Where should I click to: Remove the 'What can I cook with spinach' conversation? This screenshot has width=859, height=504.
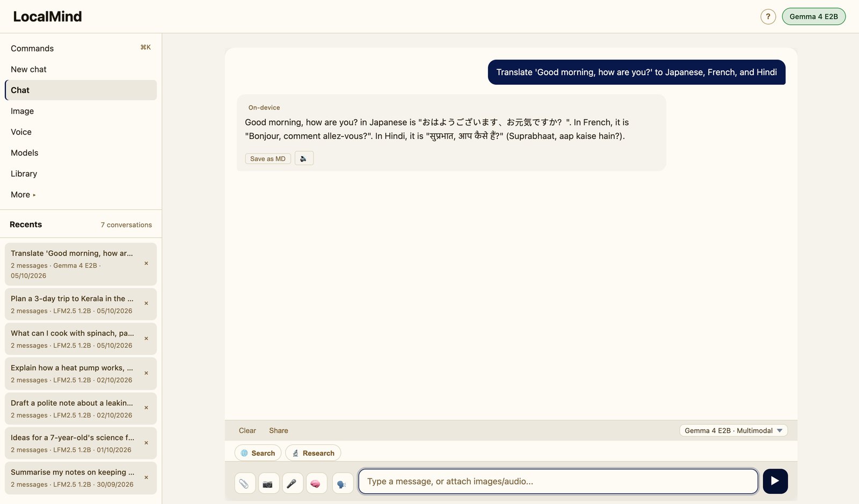(146, 339)
